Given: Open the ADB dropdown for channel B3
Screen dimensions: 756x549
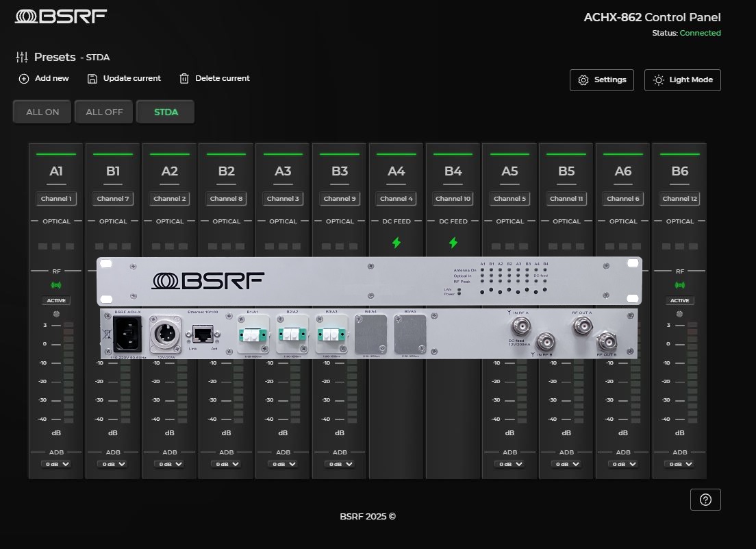Looking at the screenshot, I should [340, 464].
